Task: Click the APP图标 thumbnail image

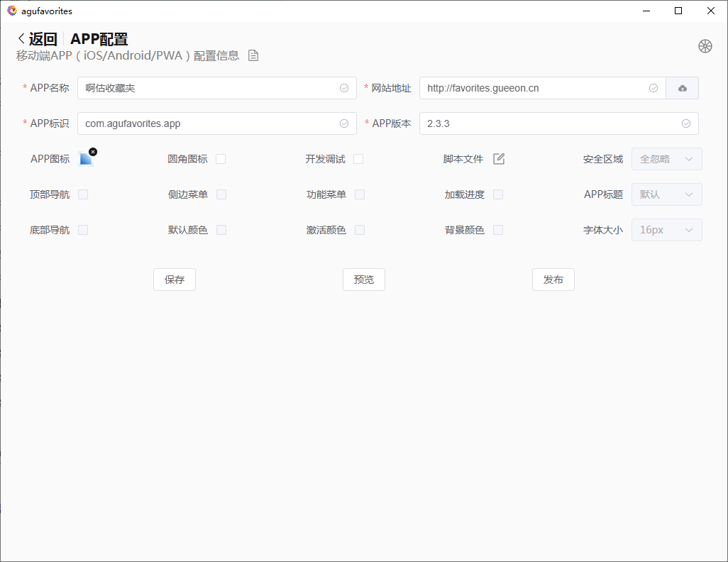Action: tap(85, 160)
